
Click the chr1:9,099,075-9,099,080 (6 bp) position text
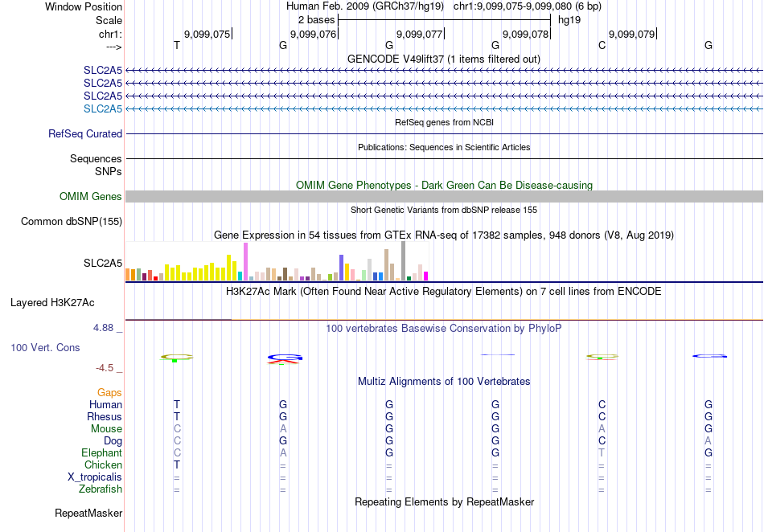528,6
